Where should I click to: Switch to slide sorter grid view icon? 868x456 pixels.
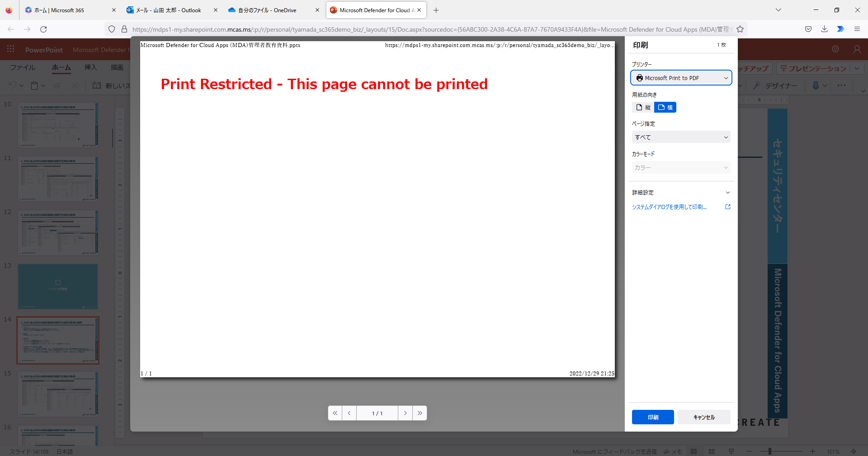click(712, 451)
